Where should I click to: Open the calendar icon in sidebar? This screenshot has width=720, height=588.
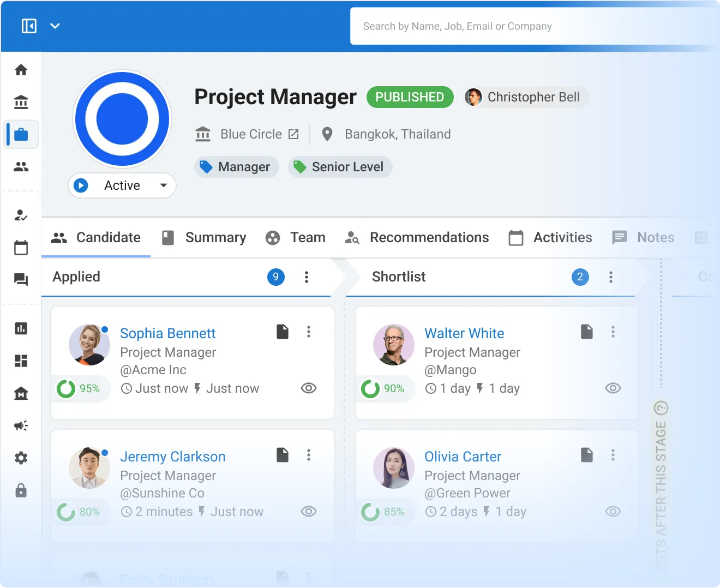21,248
